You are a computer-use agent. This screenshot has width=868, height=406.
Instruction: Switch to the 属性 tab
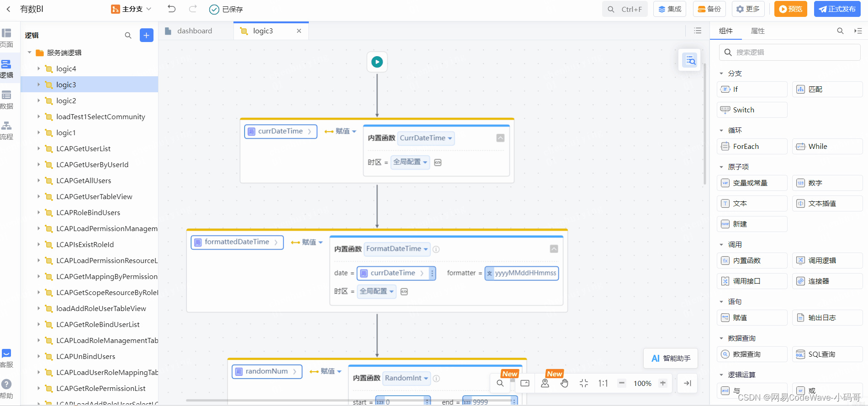[757, 31]
